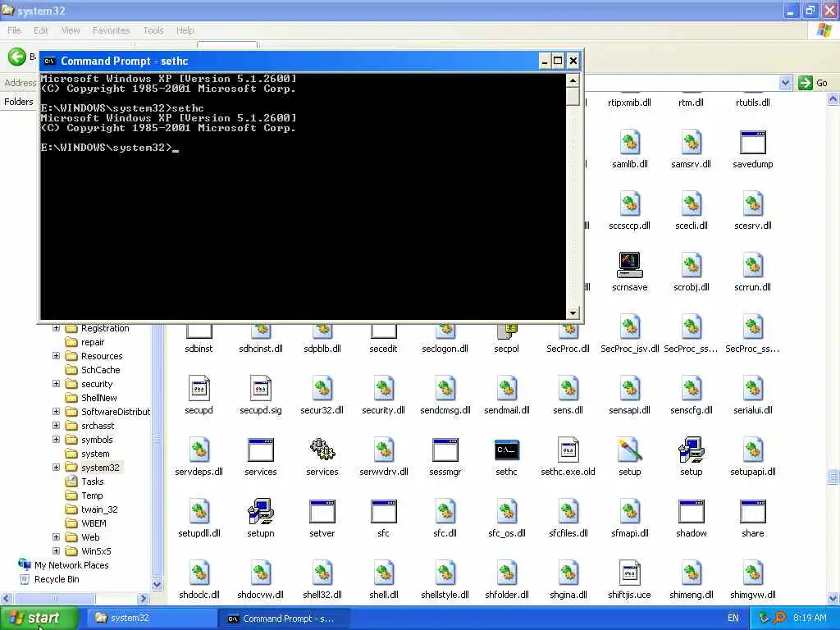Select My Network Places tree item

tap(63, 564)
